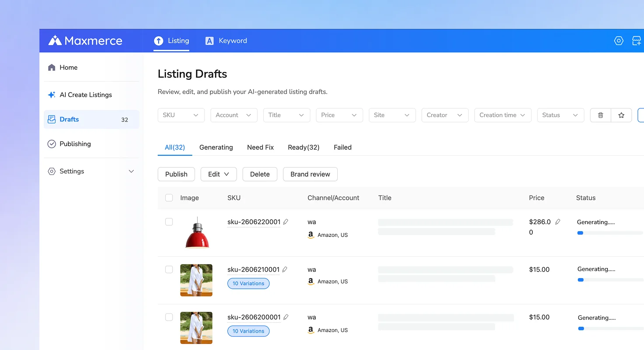This screenshot has height=350, width=644.
Task: Edit SKU pencil for sku-2606200001
Action: point(286,317)
